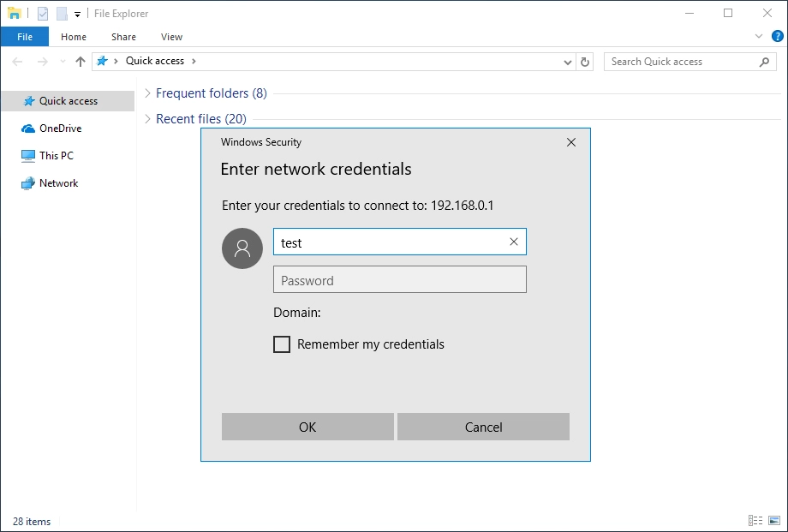This screenshot has width=788, height=532.
Task: Clear the username field with X
Action: 514,242
